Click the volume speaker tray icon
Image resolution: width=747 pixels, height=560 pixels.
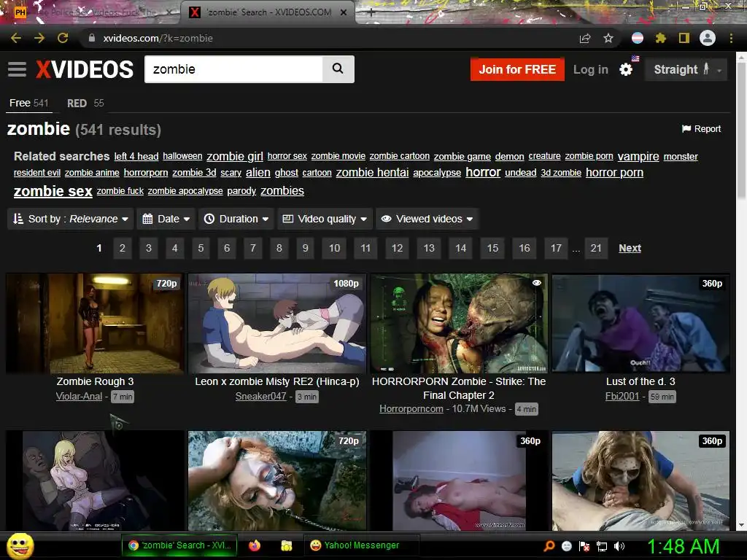click(x=619, y=546)
